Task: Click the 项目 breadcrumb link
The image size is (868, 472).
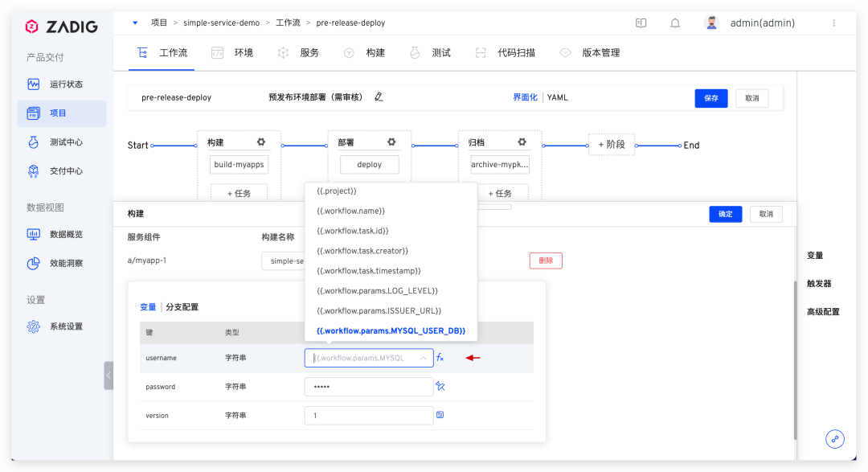Action: tap(159, 23)
